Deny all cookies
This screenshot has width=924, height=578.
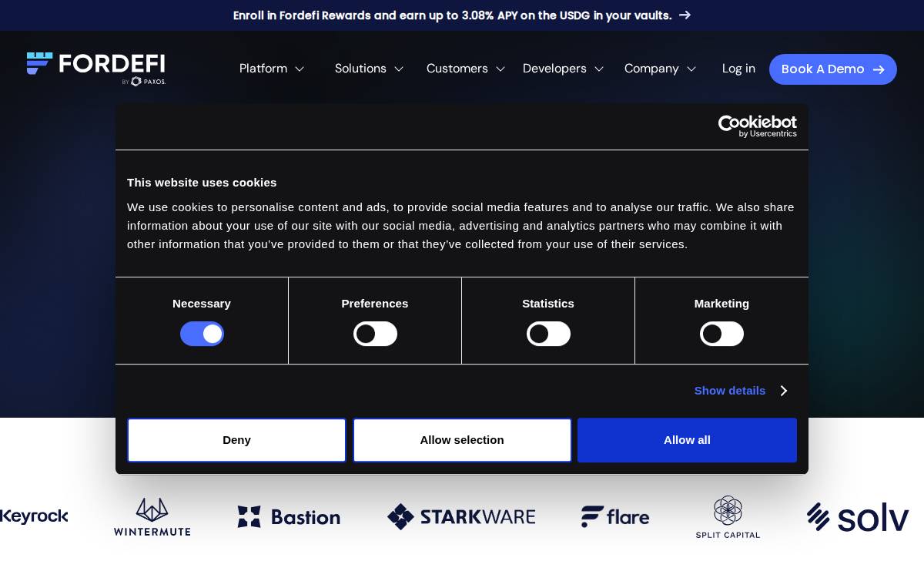click(x=236, y=440)
